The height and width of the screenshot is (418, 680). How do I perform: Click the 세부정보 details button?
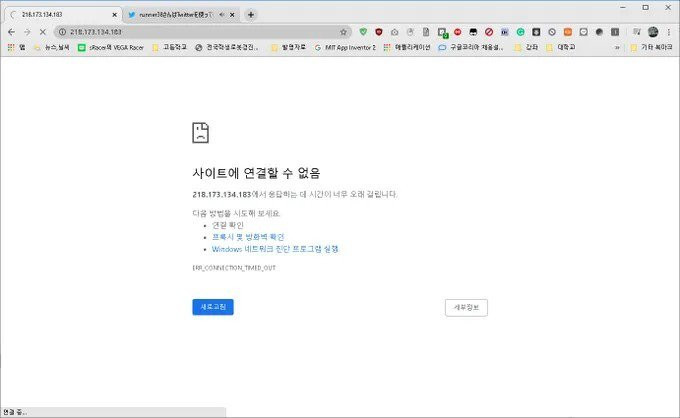(465, 307)
